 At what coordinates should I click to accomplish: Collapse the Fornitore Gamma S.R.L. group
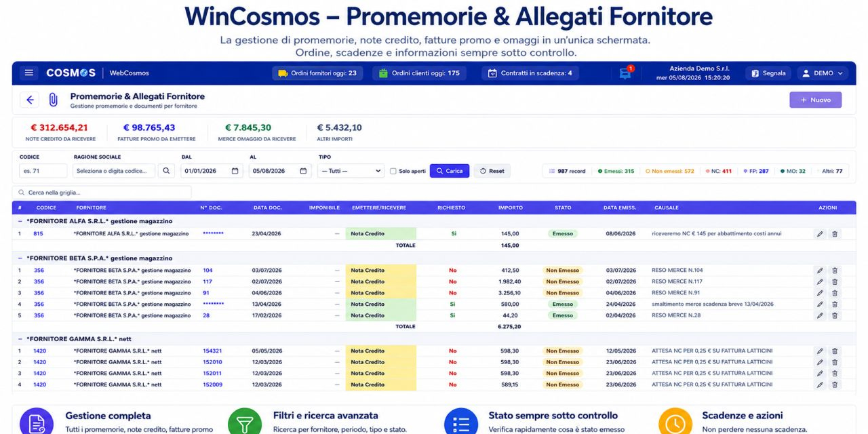20,338
